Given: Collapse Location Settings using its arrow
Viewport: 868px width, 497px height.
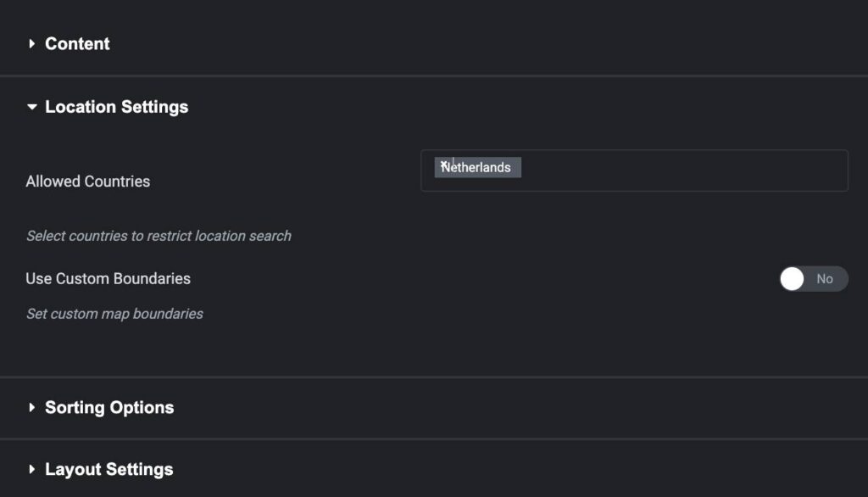Looking at the screenshot, I should 32,108.
